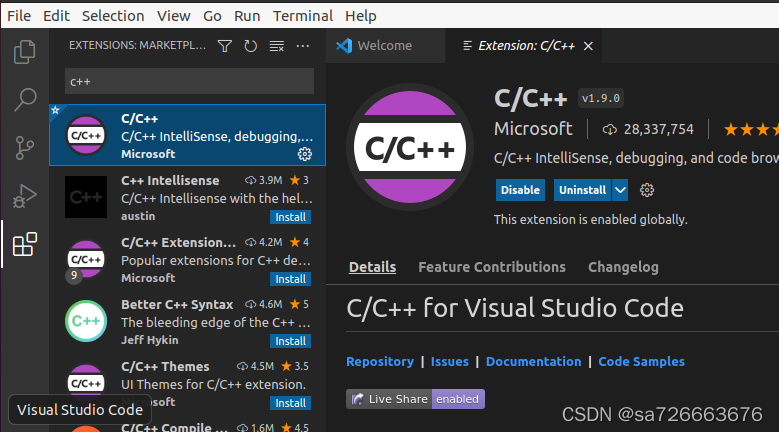Open manage gear for C/C++ list item
Screen dimensions: 779x432
(x=305, y=154)
